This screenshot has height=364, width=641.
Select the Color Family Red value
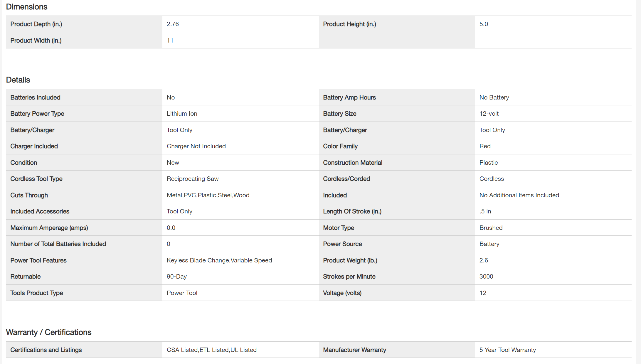pyautogui.click(x=485, y=146)
